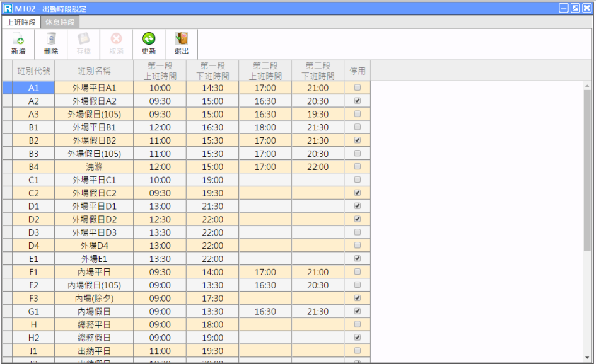The width and height of the screenshot is (599, 364).
Task: Select the 上班時段 tab
Action: [21, 22]
